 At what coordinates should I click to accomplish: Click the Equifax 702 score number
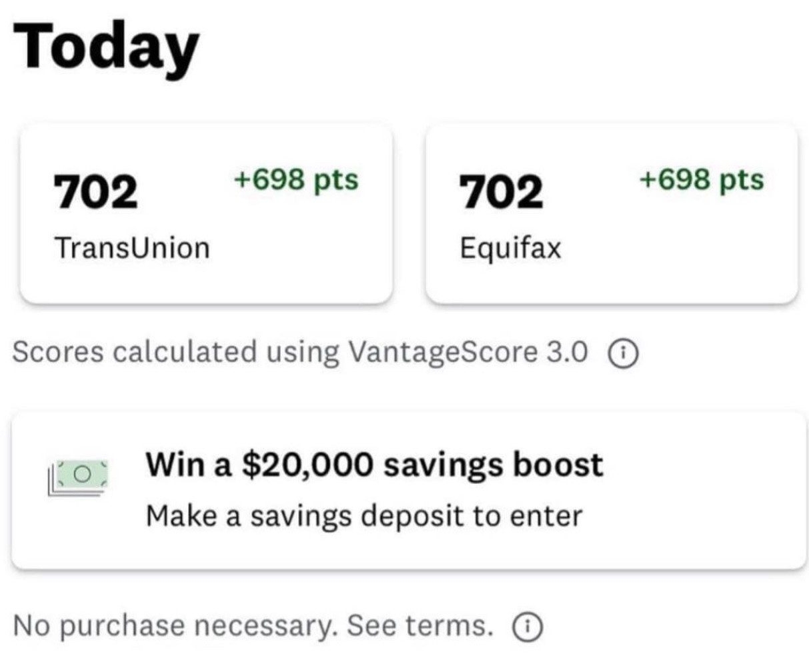(501, 191)
